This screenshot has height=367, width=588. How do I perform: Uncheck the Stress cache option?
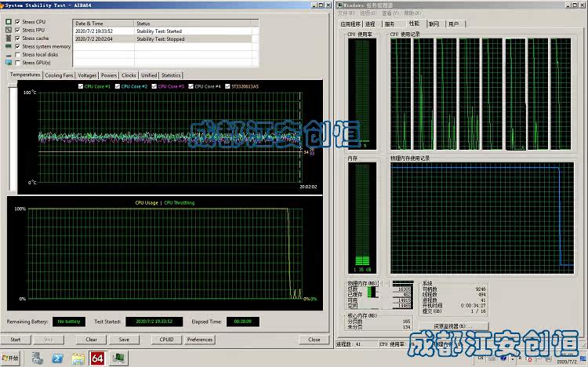(17, 38)
